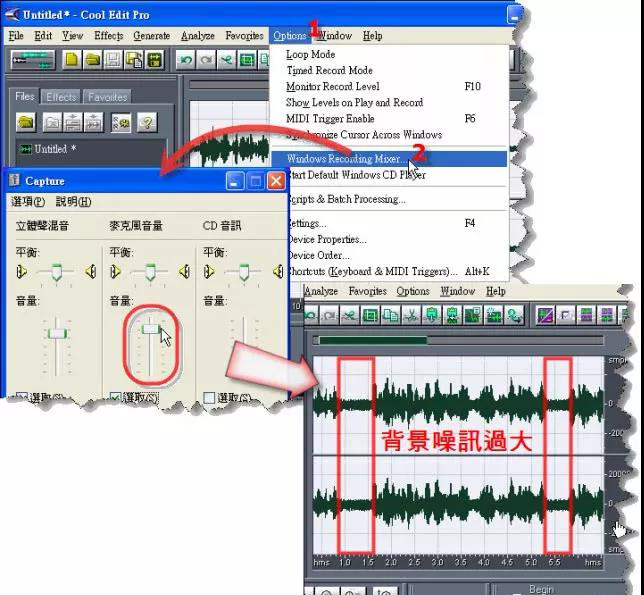Open the 選項(P) menu in Capture window
Image resolution: width=644 pixels, height=595 pixels.
28,202
